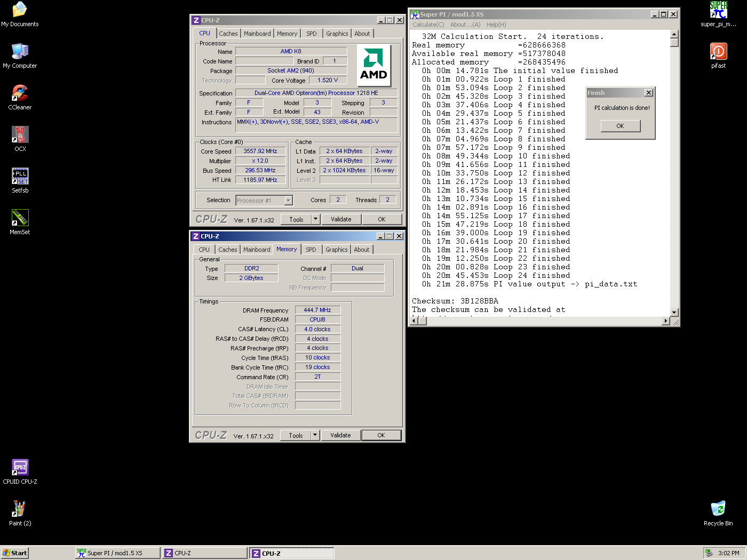Image resolution: width=747 pixels, height=560 pixels.
Task: Click OK in lower CPU-Z Memory window
Action: pyautogui.click(x=381, y=435)
